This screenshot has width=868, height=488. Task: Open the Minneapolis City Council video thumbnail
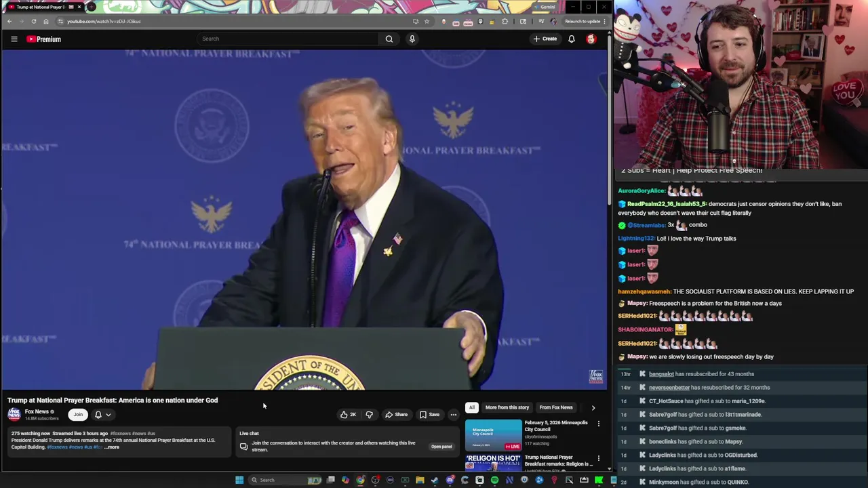click(x=493, y=436)
